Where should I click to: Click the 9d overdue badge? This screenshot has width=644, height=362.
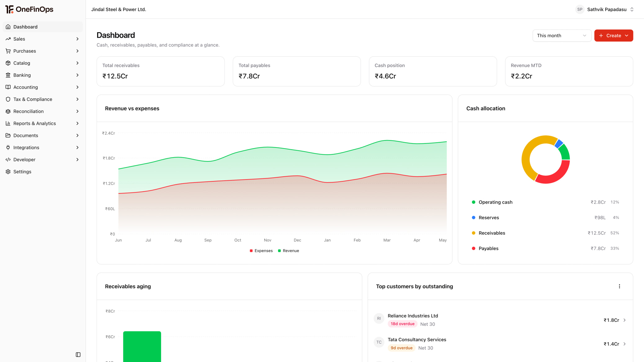coord(401,348)
